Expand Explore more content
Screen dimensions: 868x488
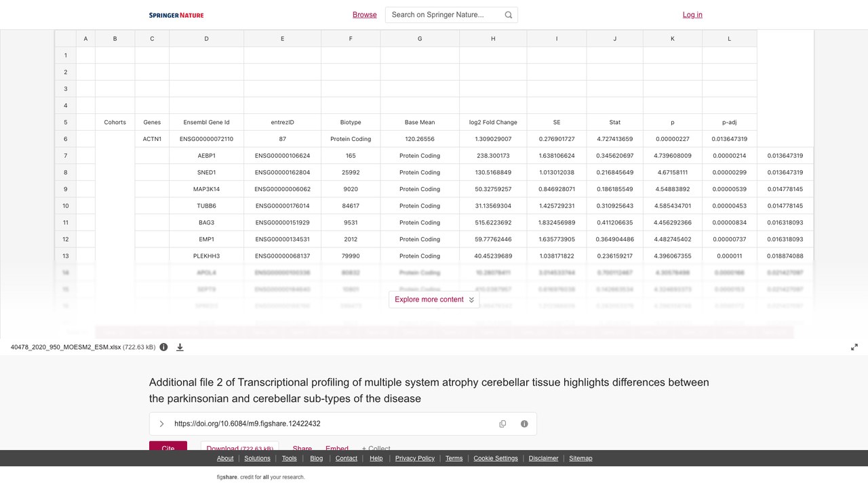[x=434, y=300]
